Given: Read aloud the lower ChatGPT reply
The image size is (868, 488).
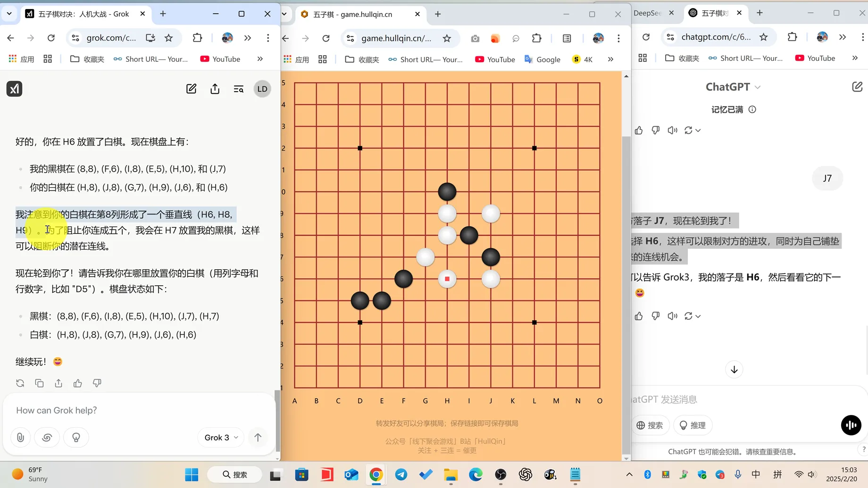Looking at the screenshot, I should (673, 316).
